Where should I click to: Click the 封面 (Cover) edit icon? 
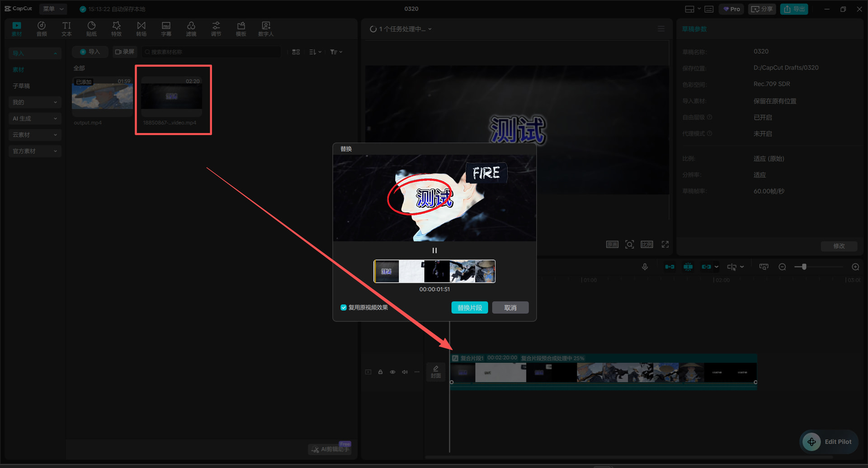(436, 372)
